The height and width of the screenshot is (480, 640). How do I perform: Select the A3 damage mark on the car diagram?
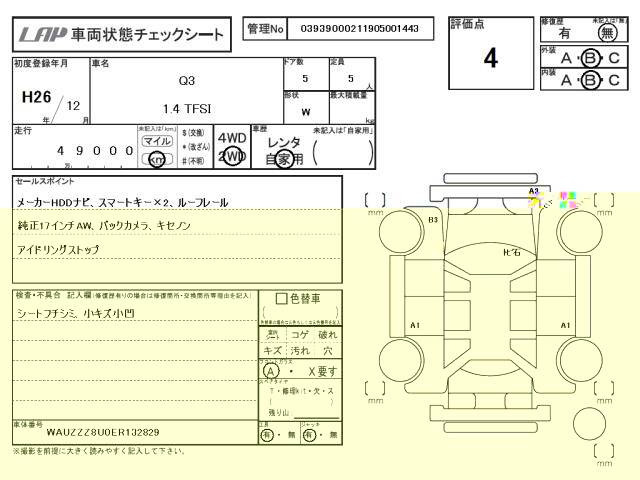click(534, 190)
